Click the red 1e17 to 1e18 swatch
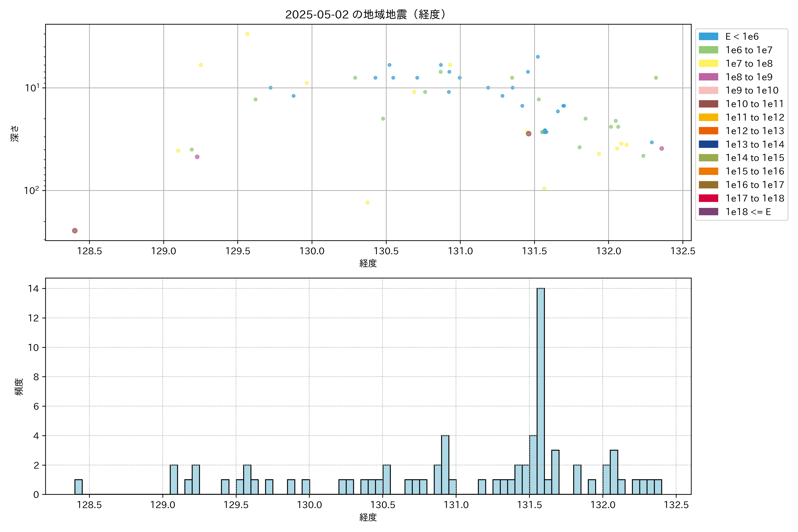This screenshot has height=532, width=798. [x=708, y=198]
